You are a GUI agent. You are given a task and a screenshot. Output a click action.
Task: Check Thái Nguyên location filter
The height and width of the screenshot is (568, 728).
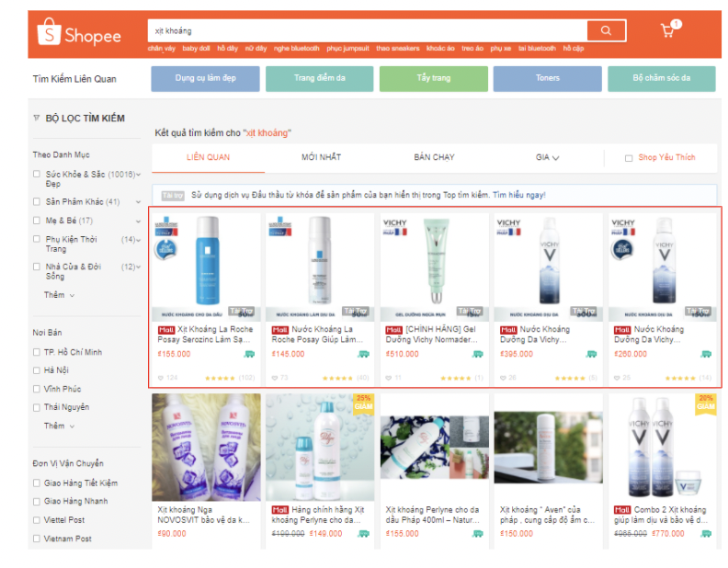coord(37,407)
